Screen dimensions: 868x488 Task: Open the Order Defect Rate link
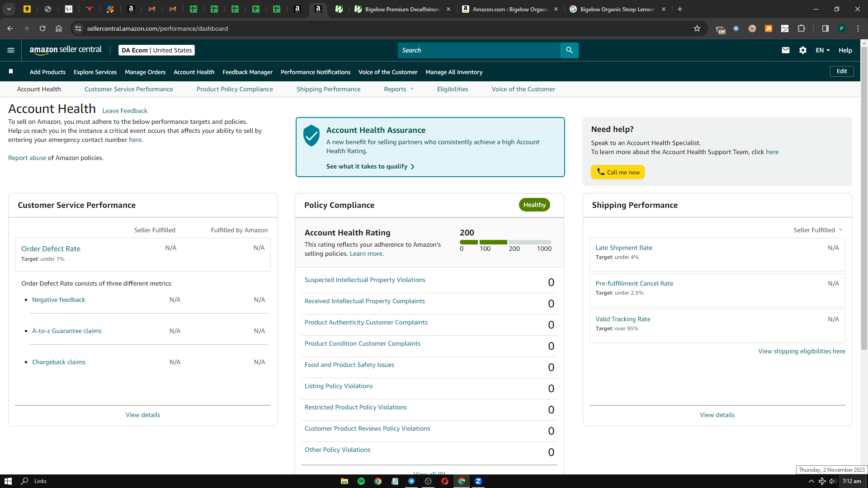[51, 249]
